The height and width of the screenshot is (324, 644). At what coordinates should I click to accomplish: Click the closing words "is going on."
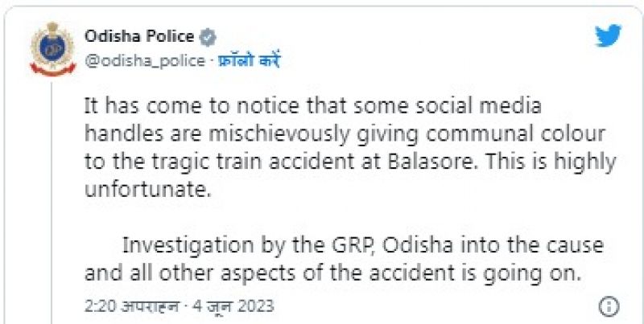(x=526, y=272)
